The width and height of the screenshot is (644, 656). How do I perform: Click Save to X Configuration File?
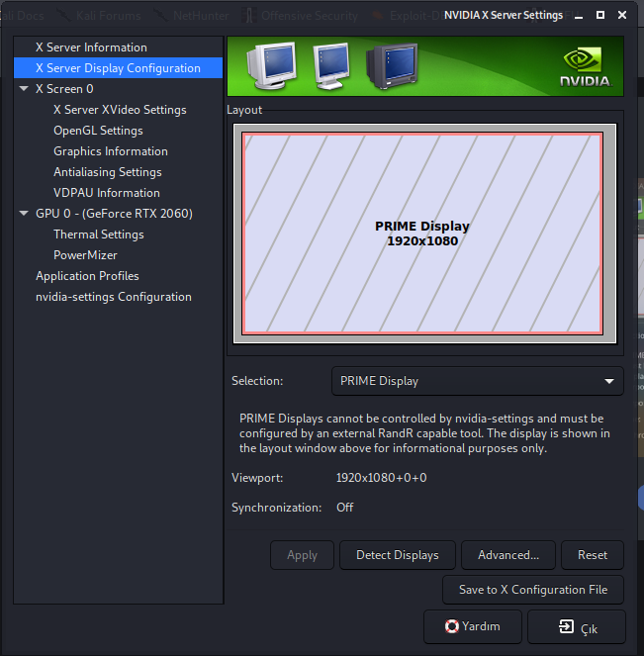coord(533,590)
